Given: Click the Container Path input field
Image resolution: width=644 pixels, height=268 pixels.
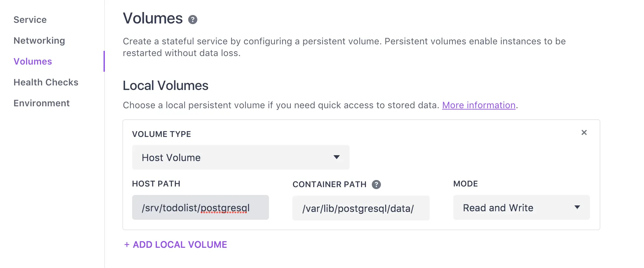Looking at the screenshot, I should [x=361, y=208].
